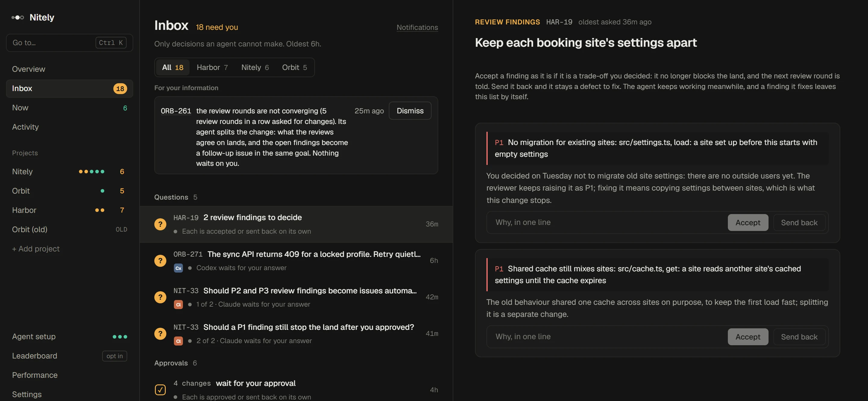Screen dimensions: 868x401
Task: Click the HAR-19 label in findings header
Action: click(559, 22)
